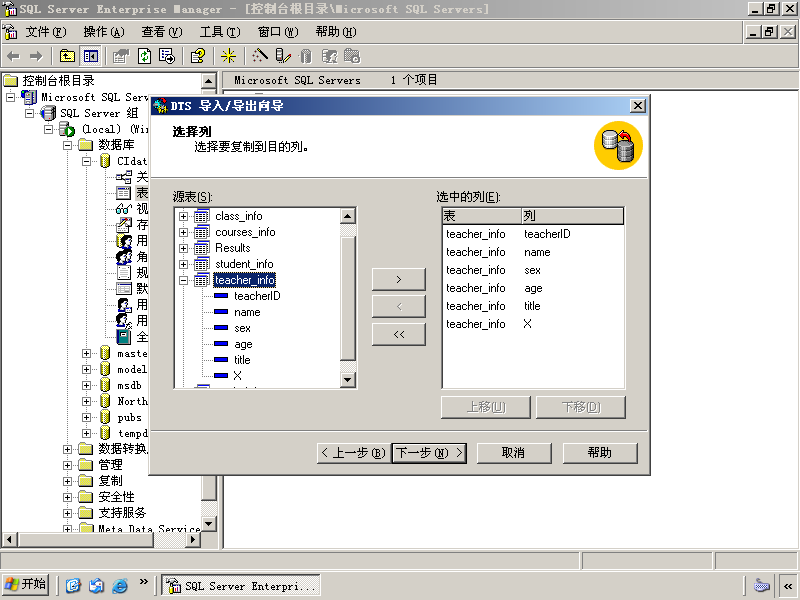Click the Run a wizard toolbar icon
This screenshot has width=800, height=600.
[260, 56]
